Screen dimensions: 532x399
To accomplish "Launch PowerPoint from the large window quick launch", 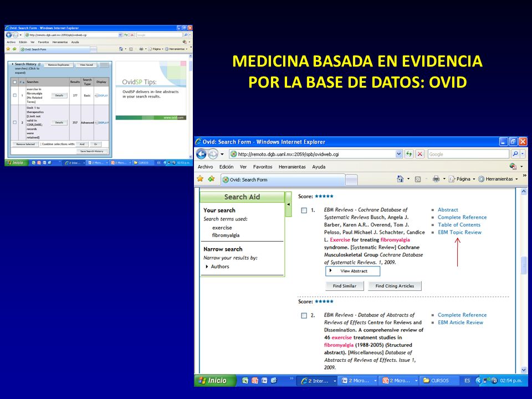I will pos(255,381).
